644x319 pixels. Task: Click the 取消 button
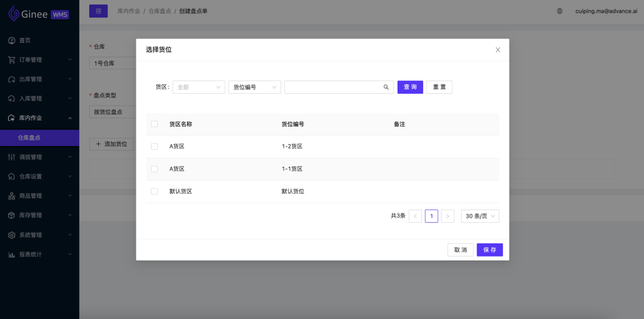coord(460,250)
